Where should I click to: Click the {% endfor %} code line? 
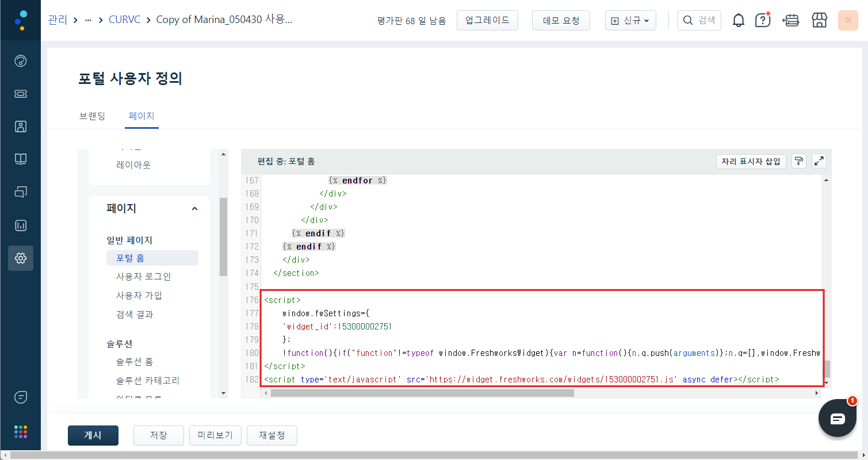point(358,181)
